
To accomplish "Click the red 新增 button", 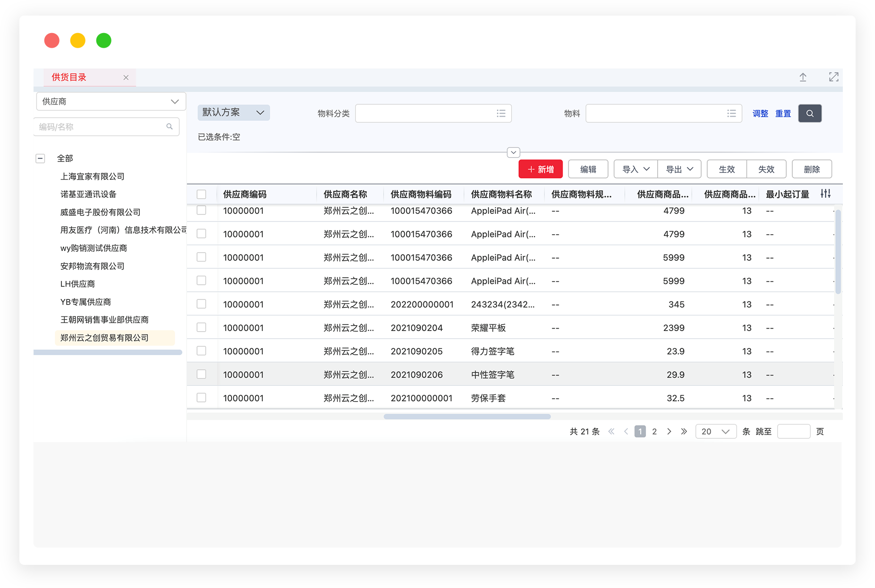I will tap(540, 169).
